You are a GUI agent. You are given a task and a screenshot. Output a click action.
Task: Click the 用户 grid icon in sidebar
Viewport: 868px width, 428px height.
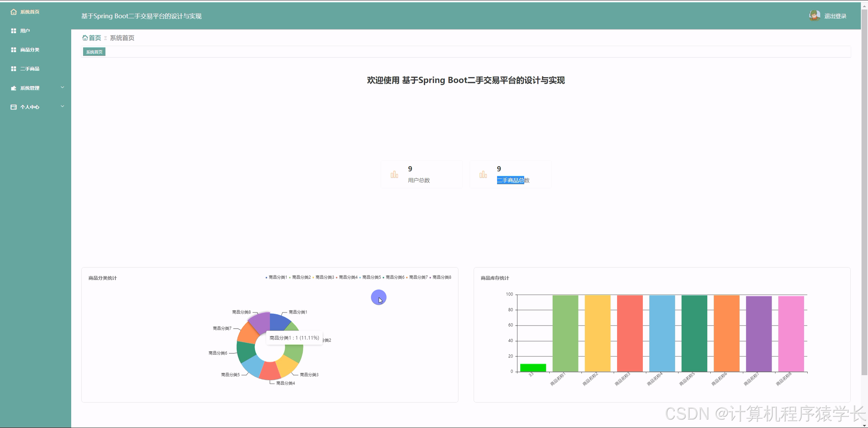coord(13,31)
